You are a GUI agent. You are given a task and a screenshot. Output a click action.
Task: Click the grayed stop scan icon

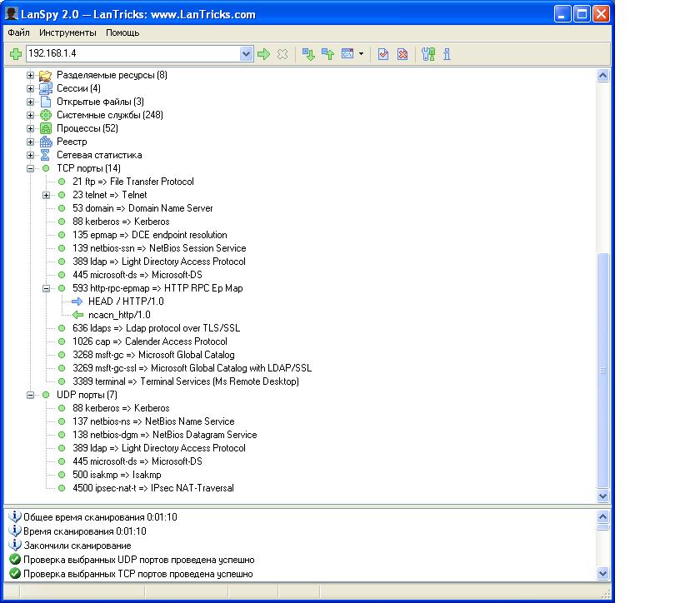282,54
